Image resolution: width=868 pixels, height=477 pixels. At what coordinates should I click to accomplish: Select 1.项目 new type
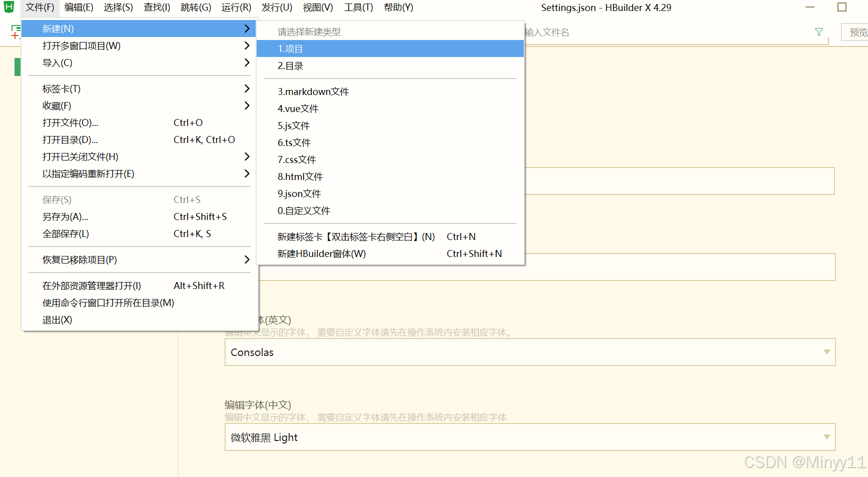tap(390, 49)
